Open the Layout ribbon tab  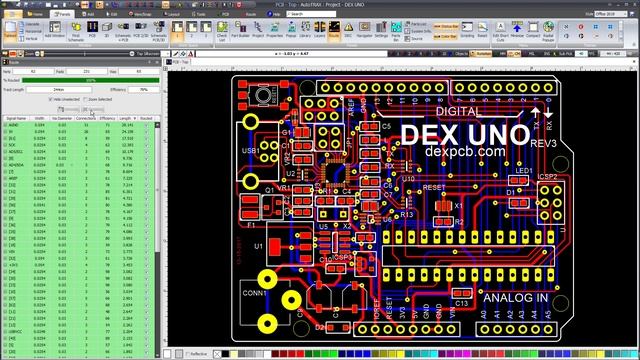pos(172,14)
